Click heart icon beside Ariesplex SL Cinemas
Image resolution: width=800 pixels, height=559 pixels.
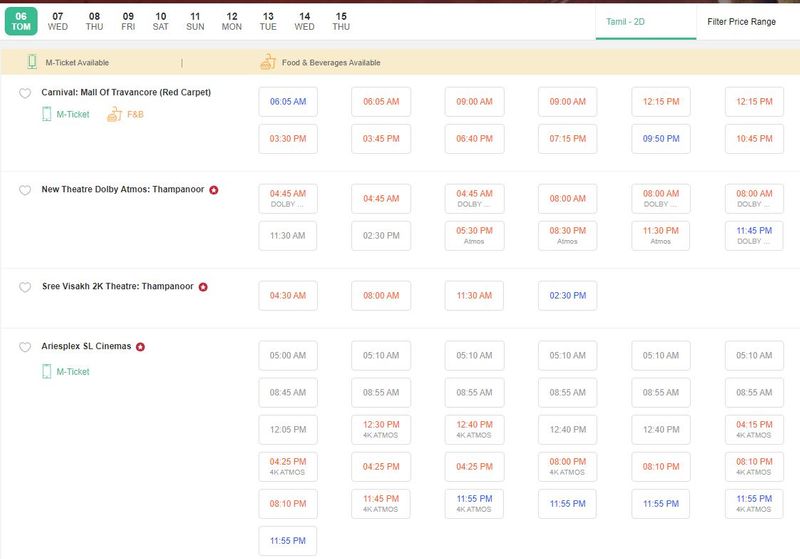[25, 347]
